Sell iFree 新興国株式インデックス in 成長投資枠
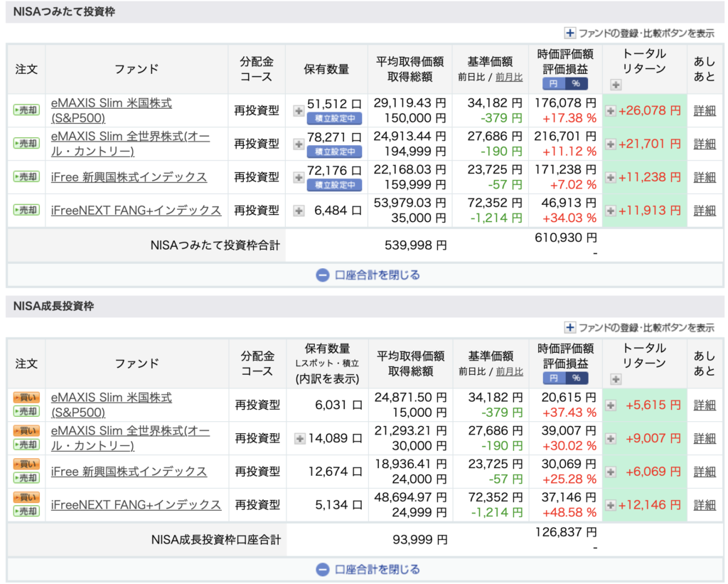This screenshot has height=584, width=728. click(x=26, y=478)
